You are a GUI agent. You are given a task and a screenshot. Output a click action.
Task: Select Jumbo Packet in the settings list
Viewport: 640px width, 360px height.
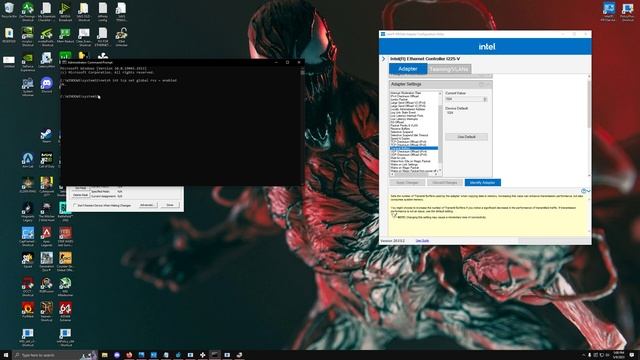click(399, 100)
